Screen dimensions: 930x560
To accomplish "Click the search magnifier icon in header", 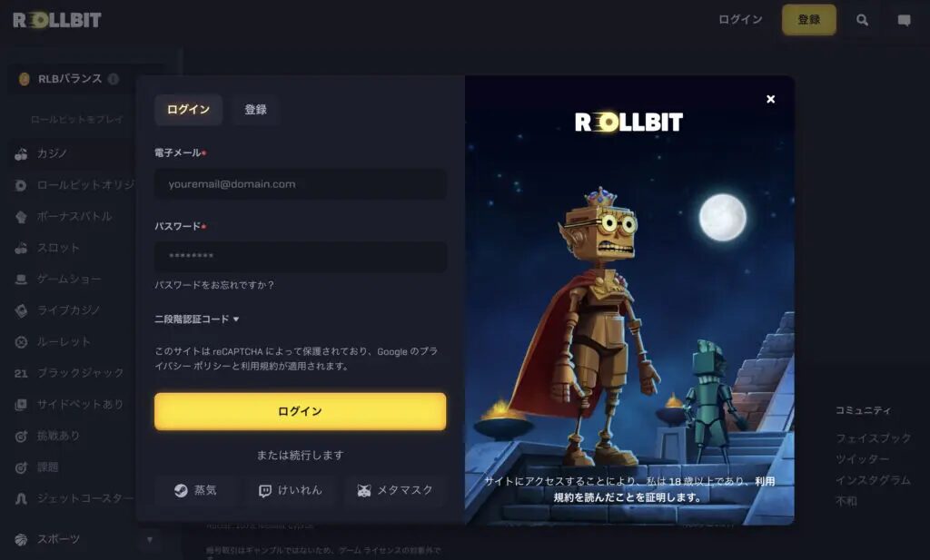I will tap(862, 20).
